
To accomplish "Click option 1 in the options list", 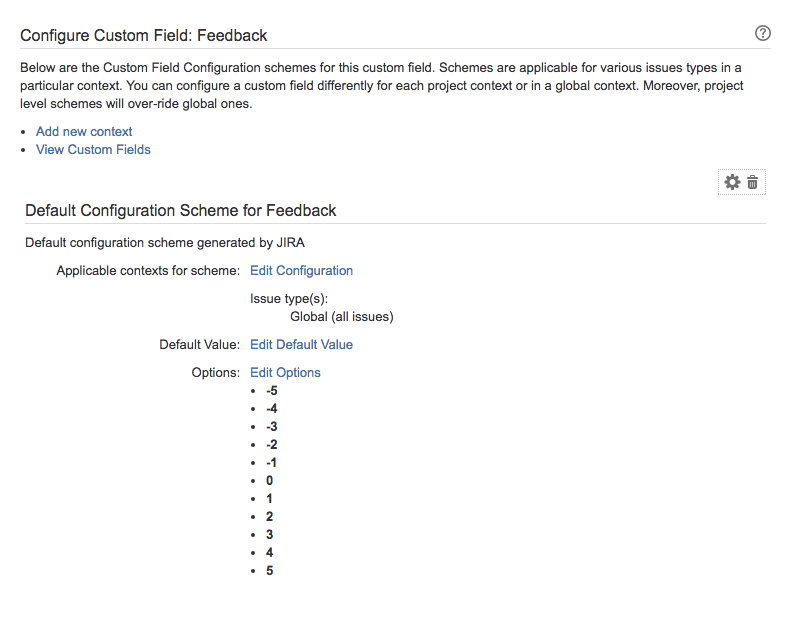I will (x=270, y=498).
